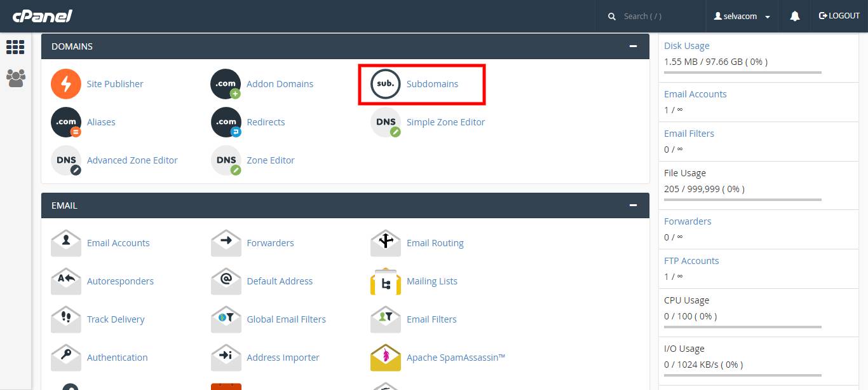Image resolution: width=868 pixels, height=390 pixels.
Task: Open Email Accounts in statistics sidebar
Action: coord(695,94)
